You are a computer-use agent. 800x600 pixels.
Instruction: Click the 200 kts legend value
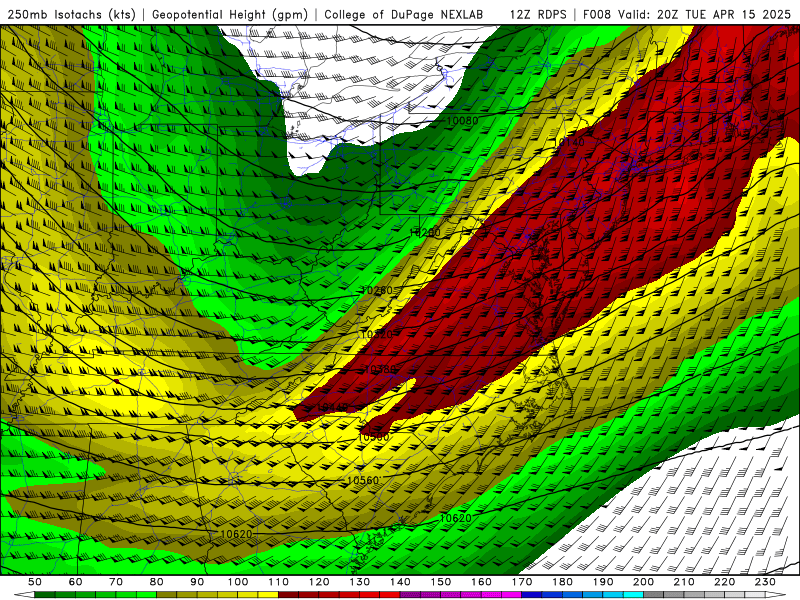(x=643, y=582)
